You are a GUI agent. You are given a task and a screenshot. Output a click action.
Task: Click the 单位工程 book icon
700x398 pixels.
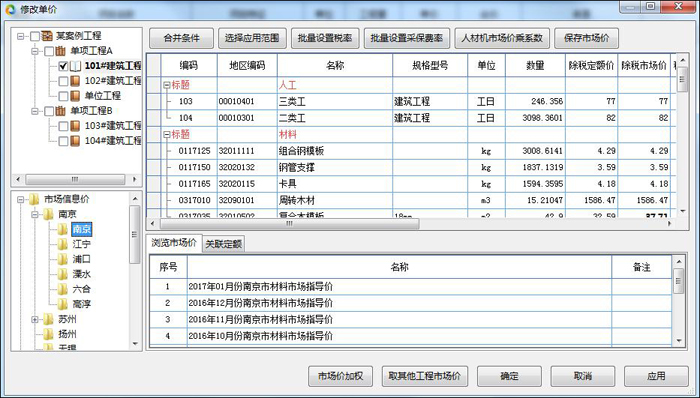(75, 95)
